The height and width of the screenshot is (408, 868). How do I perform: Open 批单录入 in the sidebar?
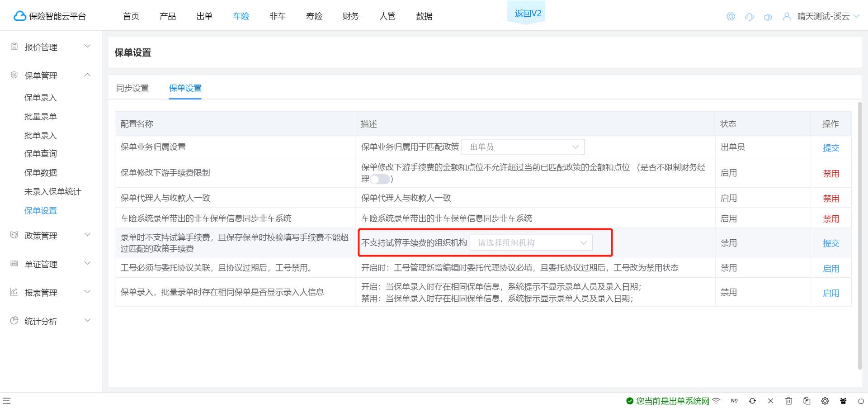[x=41, y=136]
